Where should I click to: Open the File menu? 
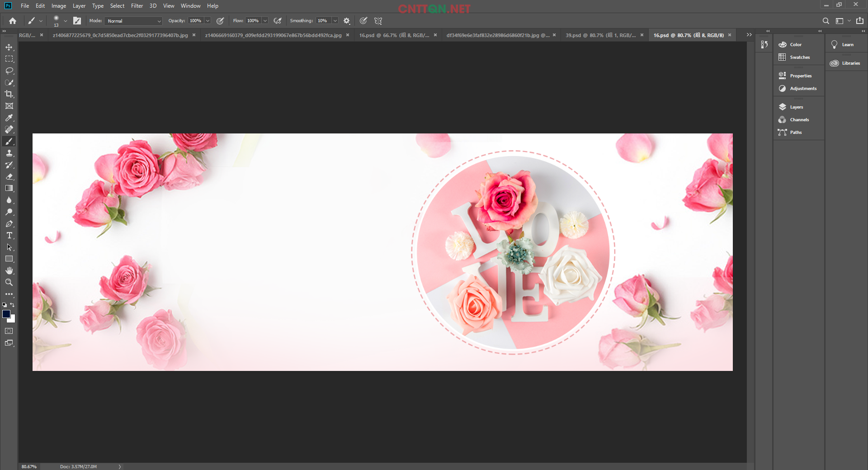pyautogui.click(x=25, y=6)
